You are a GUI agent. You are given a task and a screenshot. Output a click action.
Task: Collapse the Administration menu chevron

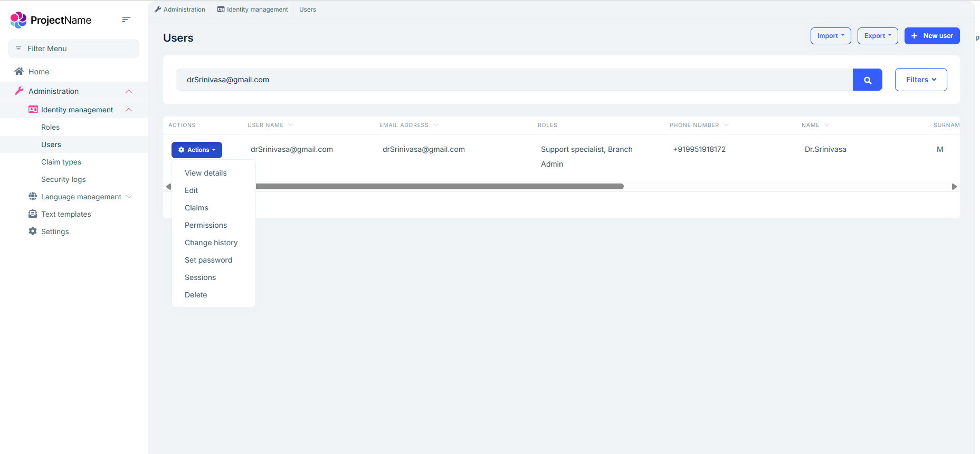[x=129, y=91]
